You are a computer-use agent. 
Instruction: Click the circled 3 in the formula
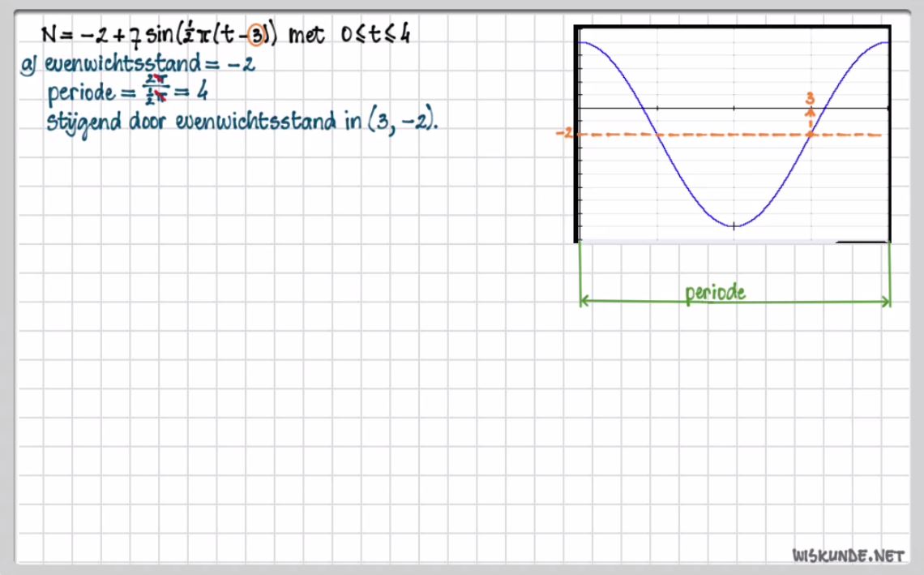tap(256, 36)
